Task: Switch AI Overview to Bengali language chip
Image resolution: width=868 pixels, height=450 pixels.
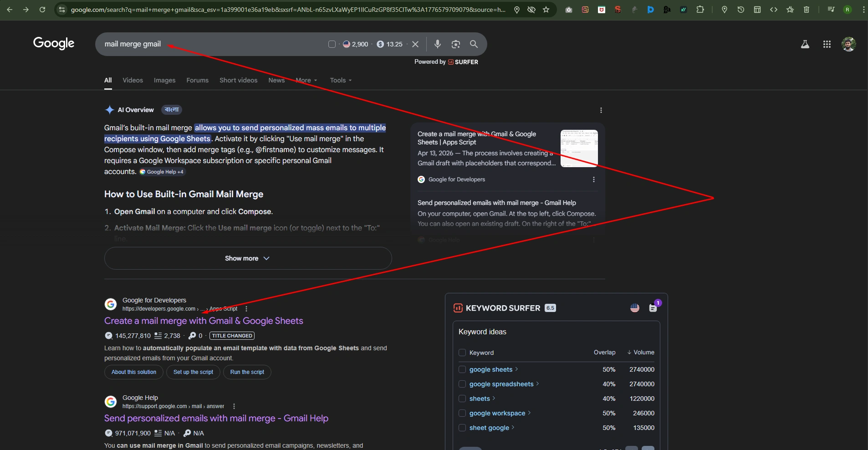Action: click(172, 110)
